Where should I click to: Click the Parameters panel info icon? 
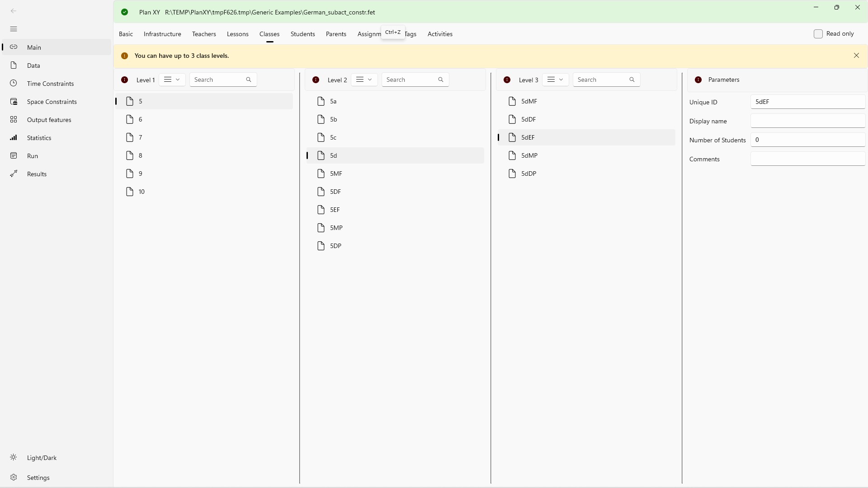[698, 80]
